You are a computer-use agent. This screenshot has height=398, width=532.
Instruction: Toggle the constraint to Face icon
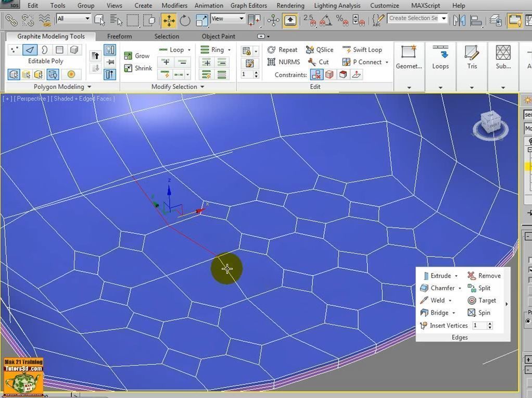coord(343,74)
